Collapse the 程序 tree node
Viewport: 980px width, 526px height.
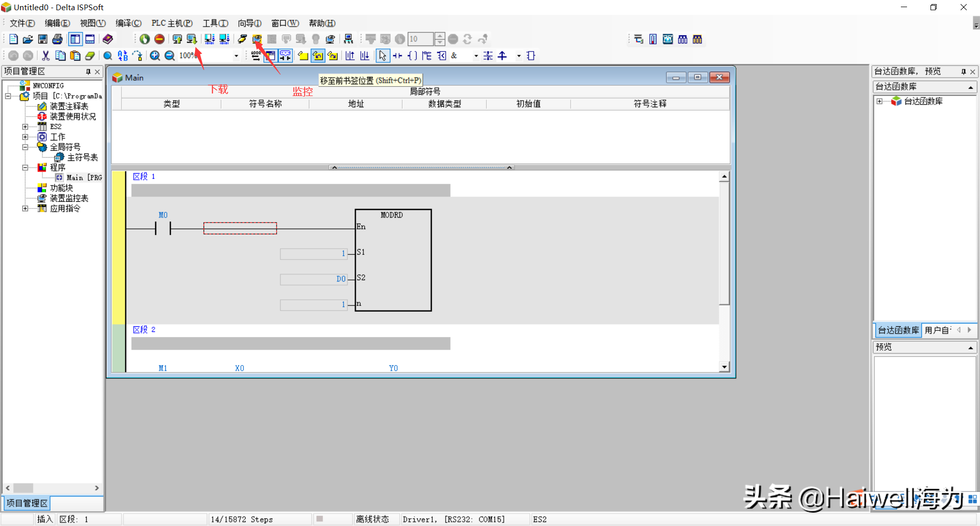pyautogui.click(x=25, y=168)
